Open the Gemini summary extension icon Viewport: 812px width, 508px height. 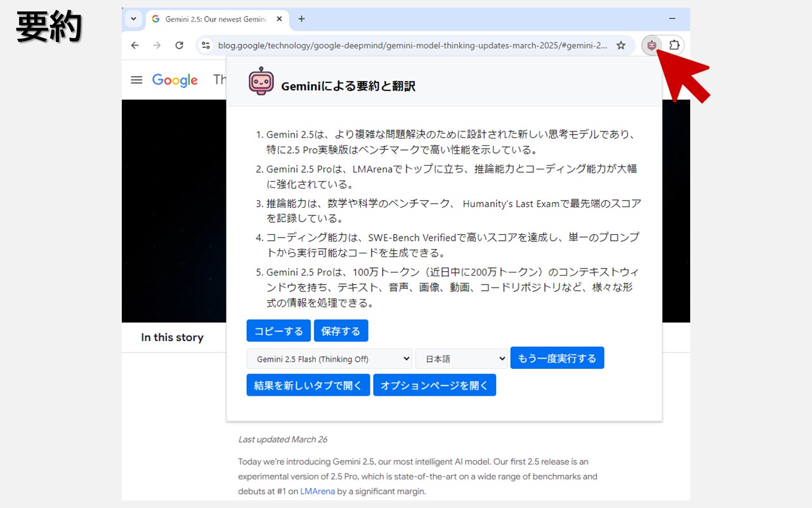coord(652,45)
